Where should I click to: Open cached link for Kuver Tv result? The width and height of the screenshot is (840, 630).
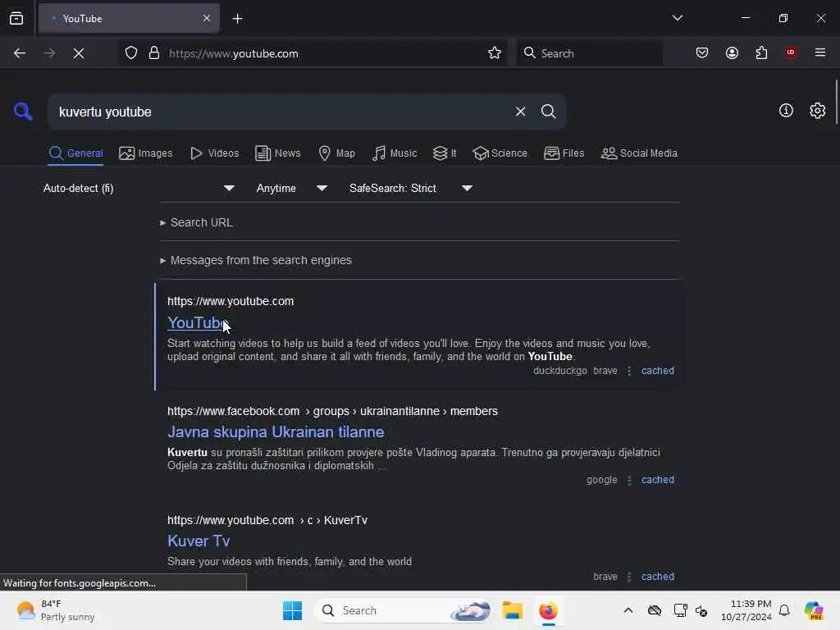(658, 577)
